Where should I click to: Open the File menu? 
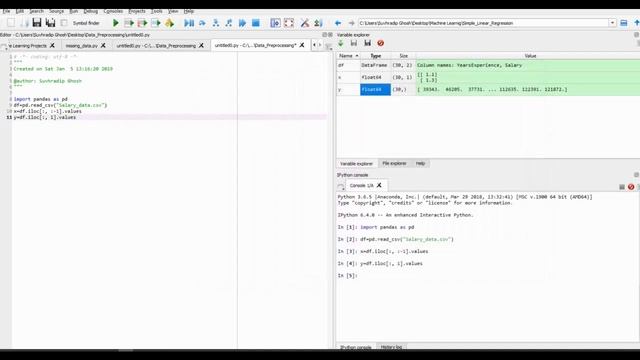coord(6,11)
